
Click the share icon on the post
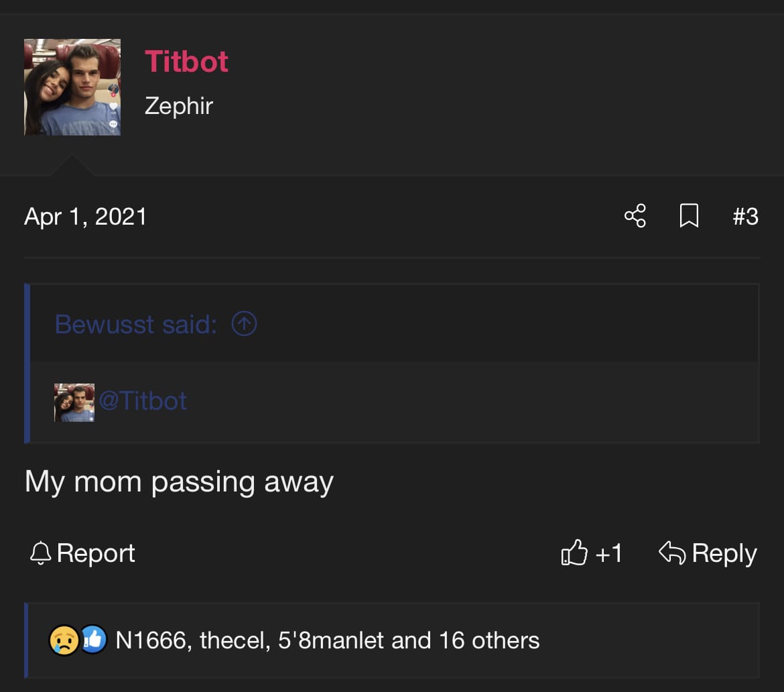point(635,216)
